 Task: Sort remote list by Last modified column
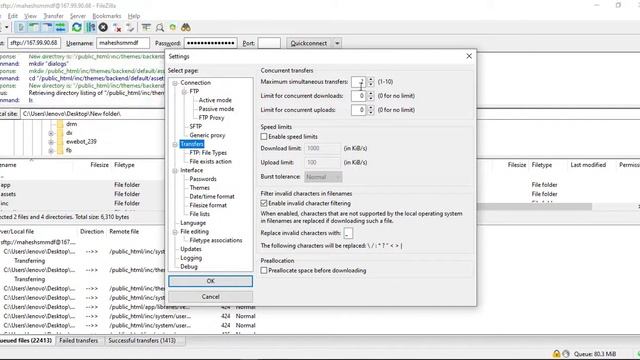coord(588,165)
